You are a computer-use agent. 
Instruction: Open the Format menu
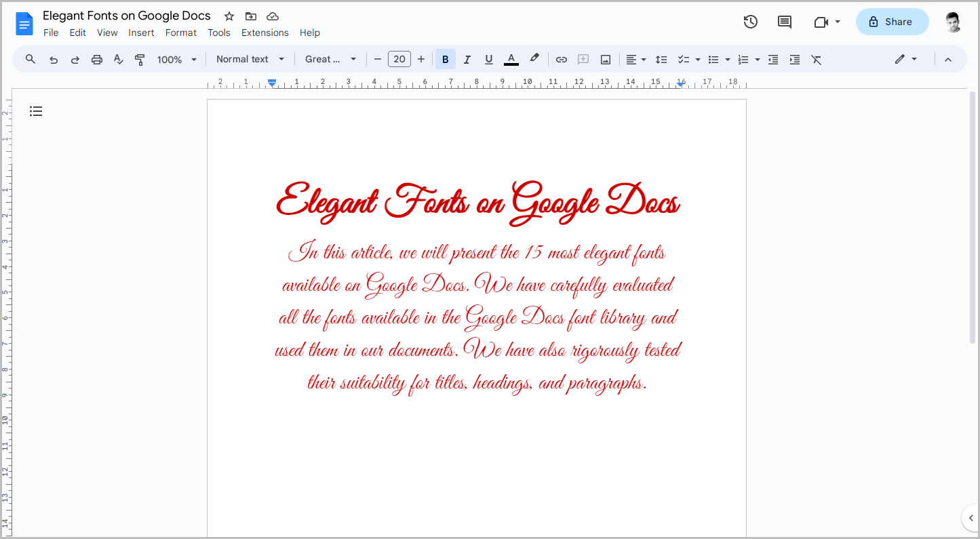pyautogui.click(x=180, y=32)
